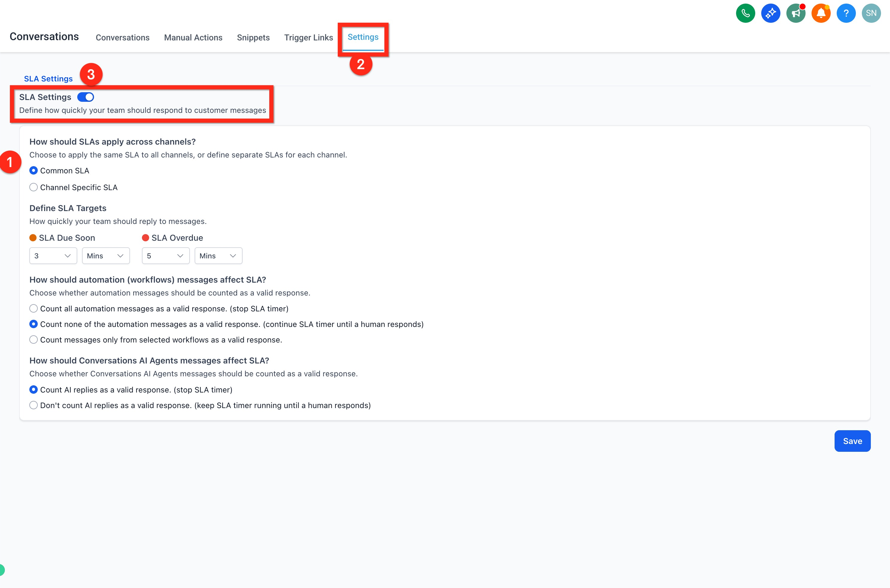Click the Save button
This screenshot has height=588, width=890.
[x=852, y=441]
